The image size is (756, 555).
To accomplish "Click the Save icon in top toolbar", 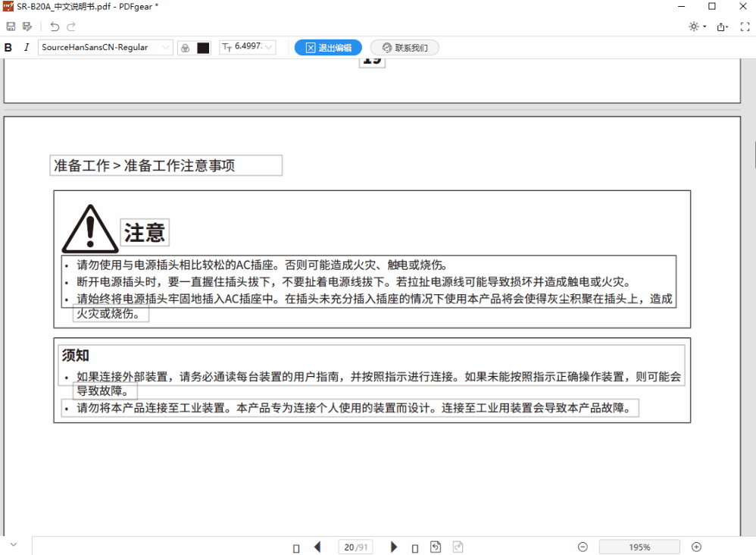I will pos(11,27).
